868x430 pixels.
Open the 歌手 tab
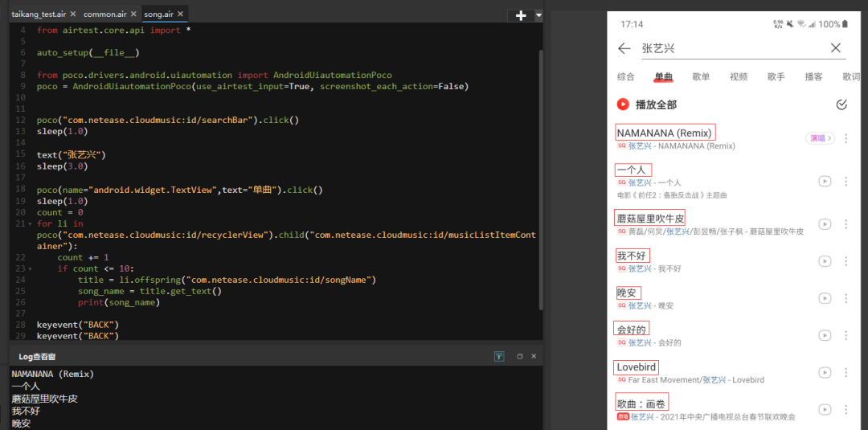tap(776, 77)
